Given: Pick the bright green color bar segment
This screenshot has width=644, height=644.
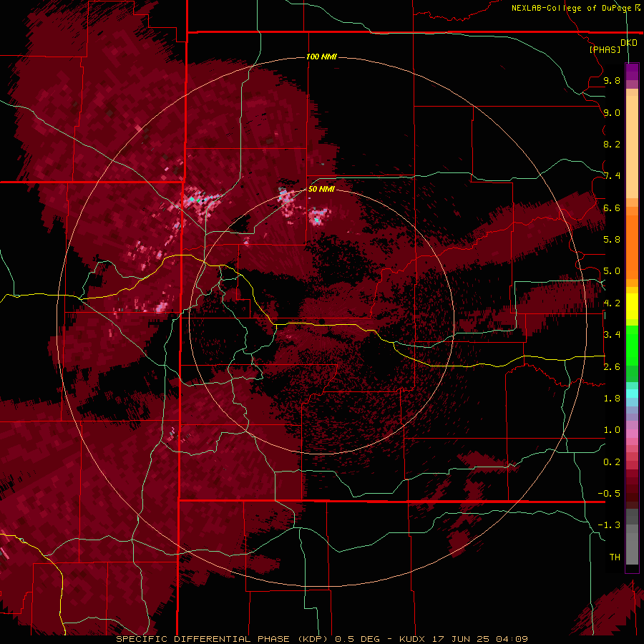Looking at the screenshot, I should (x=632, y=346).
